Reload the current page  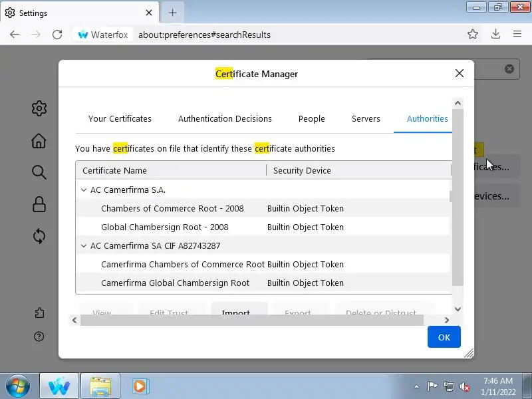(x=57, y=35)
